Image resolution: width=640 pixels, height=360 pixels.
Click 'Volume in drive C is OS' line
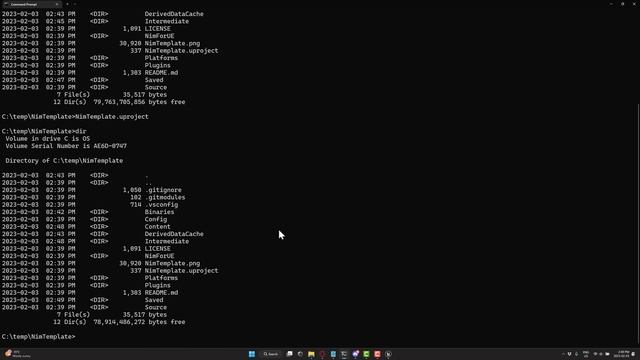[x=47, y=138]
